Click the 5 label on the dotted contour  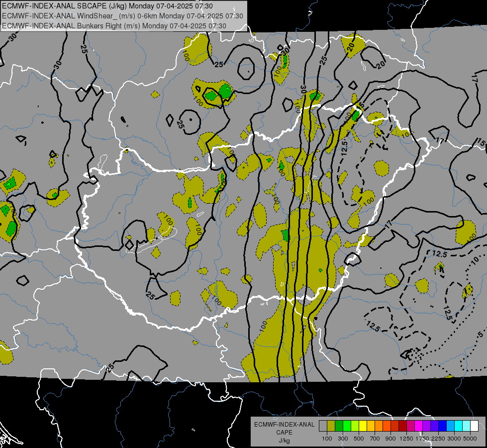pos(480,335)
